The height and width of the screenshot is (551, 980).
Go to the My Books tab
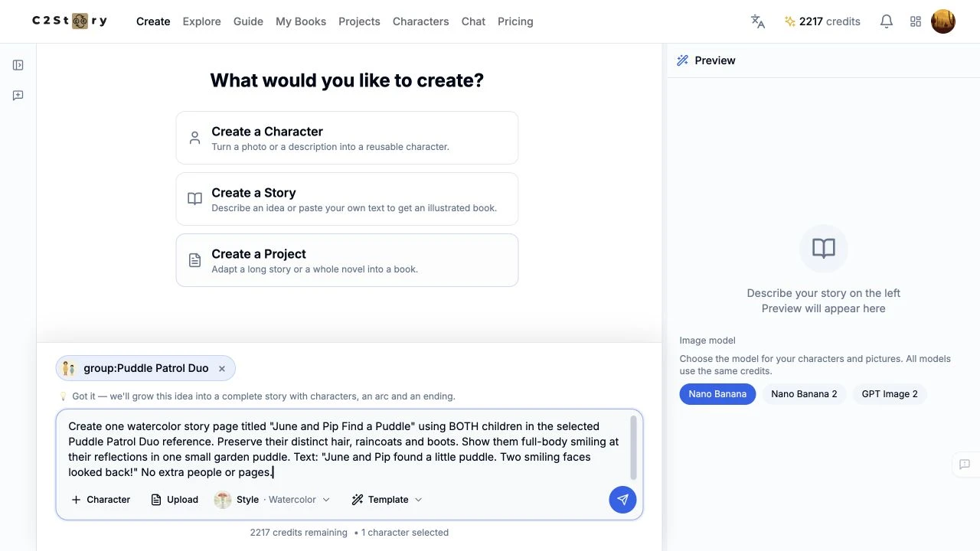pyautogui.click(x=301, y=21)
